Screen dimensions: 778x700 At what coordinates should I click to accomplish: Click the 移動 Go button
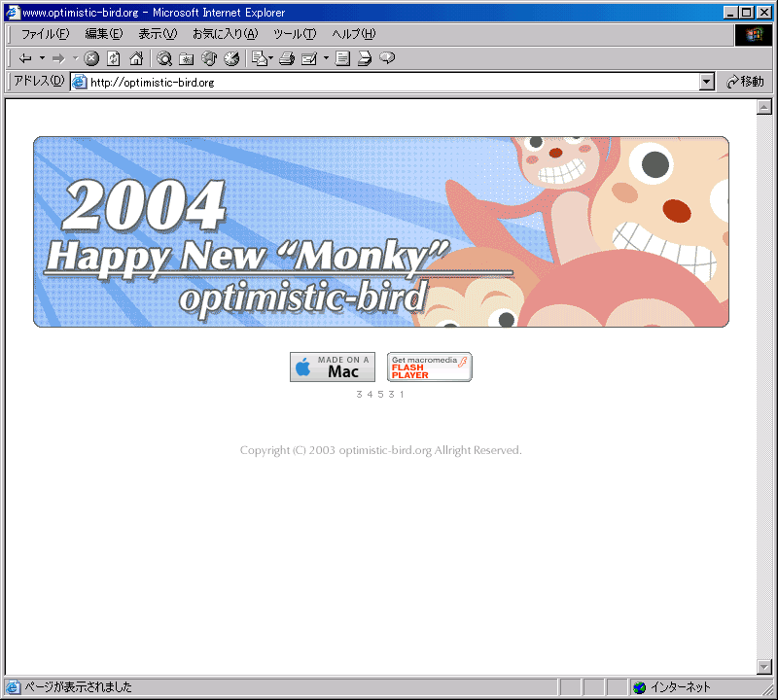pyautogui.click(x=745, y=82)
